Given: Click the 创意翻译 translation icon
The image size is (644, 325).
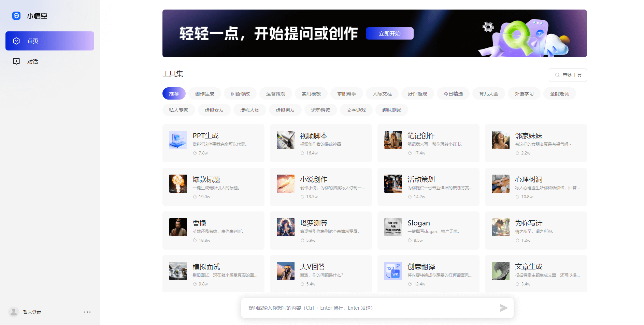Looking at the screenshot, I should (393, 271).
